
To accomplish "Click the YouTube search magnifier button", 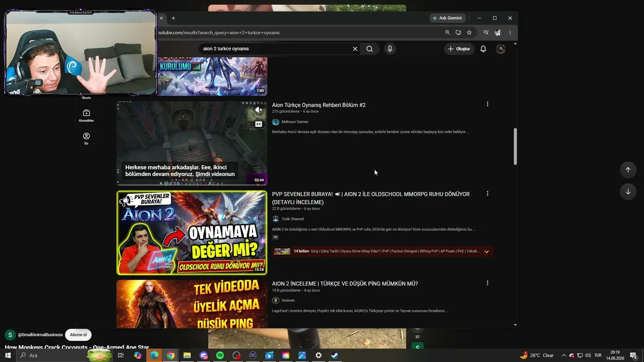I will click(x=369, y=49).
